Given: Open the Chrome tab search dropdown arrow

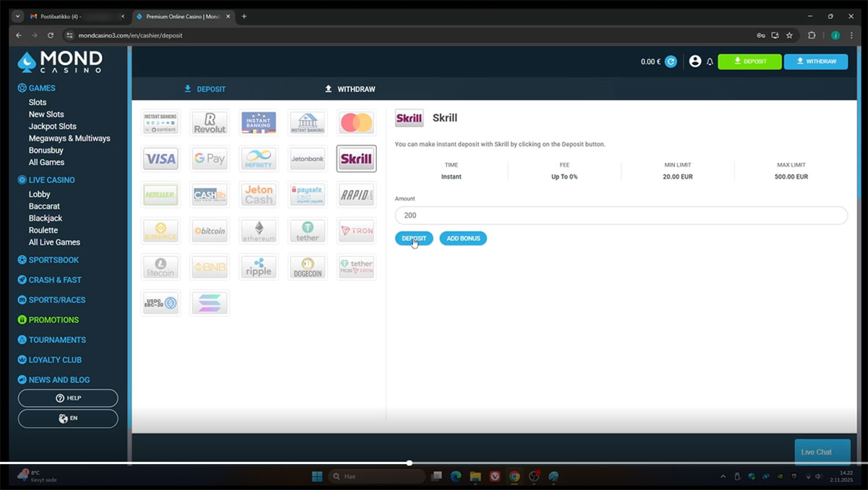Looking at the screenshot, I should tap(18, 16).
